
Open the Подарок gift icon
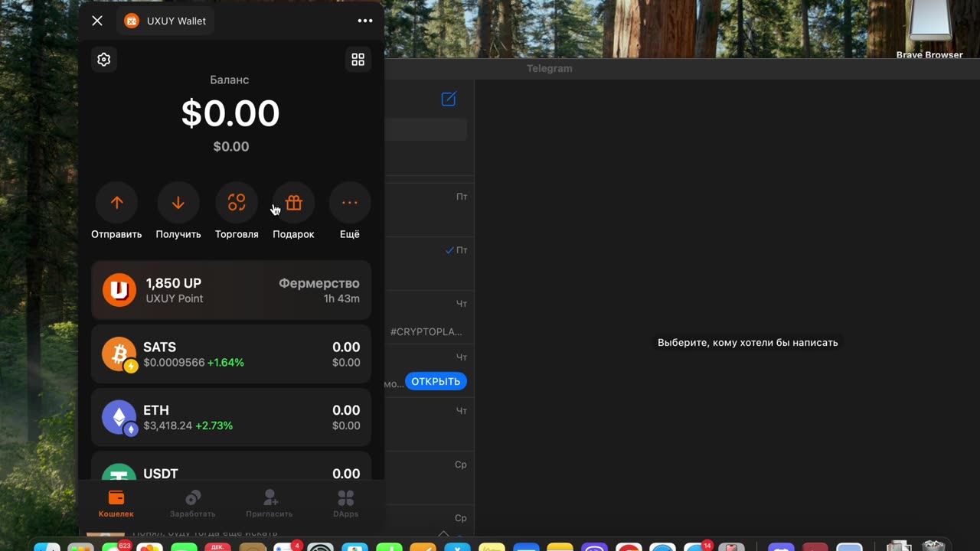(x=294, y=203)
